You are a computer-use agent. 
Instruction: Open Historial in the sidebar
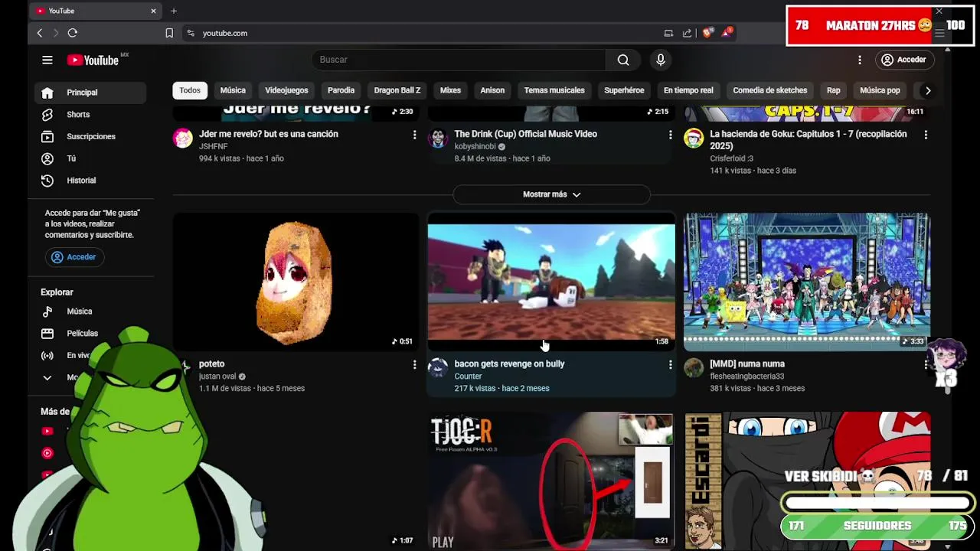click(90, 181)
